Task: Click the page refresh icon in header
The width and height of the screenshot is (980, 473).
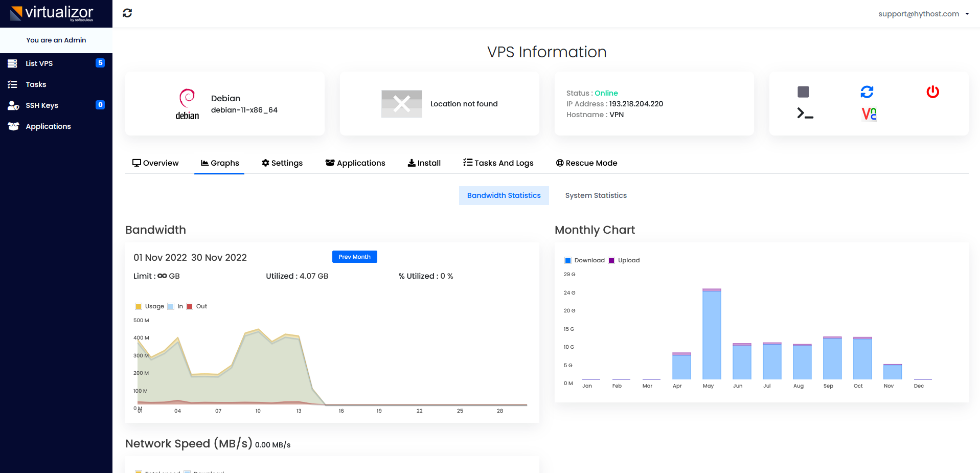Action: coord(127,13)
